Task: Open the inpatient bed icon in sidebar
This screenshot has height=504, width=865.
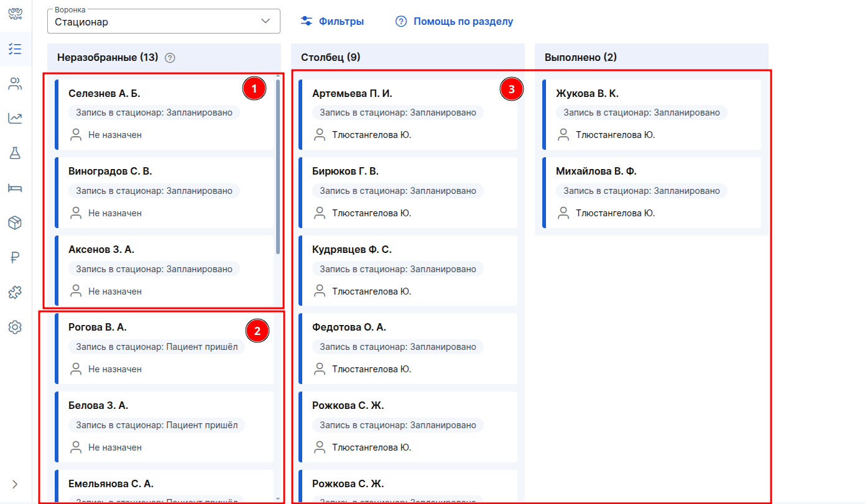Action: pos(16,188)
